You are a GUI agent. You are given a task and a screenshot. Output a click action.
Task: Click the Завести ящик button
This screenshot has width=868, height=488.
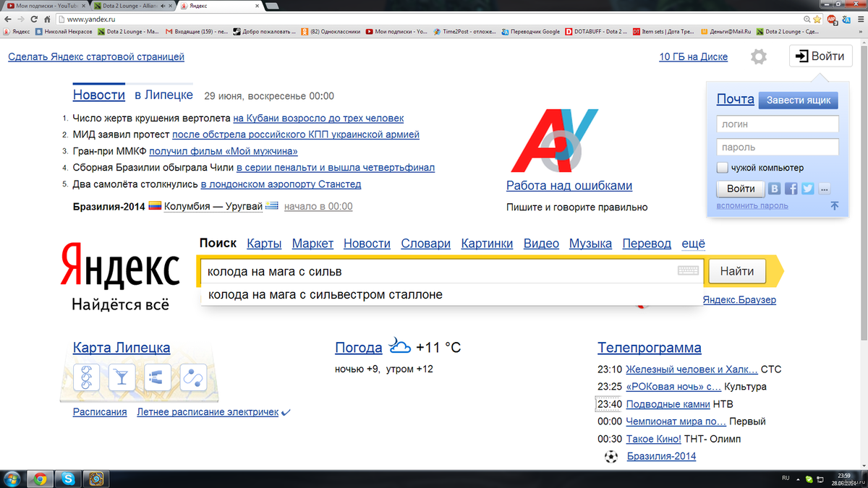click(799, 100)
